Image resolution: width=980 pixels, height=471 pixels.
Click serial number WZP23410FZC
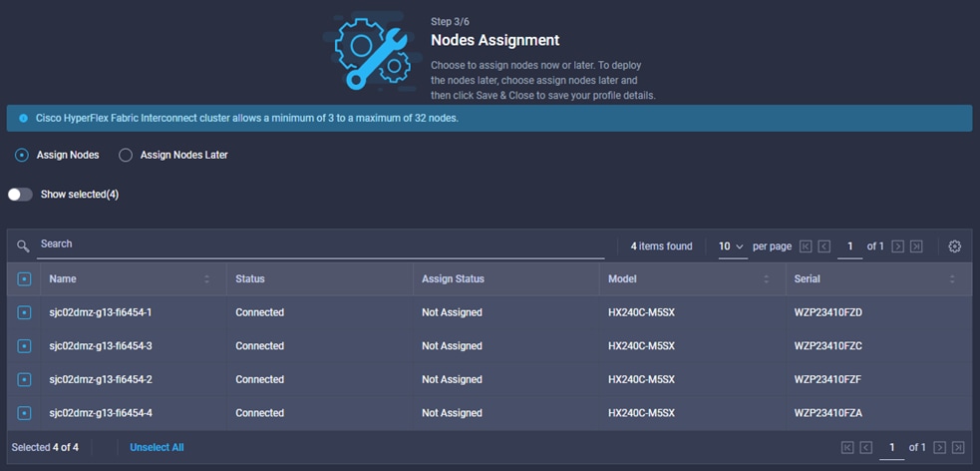click(x=828, y=346)
